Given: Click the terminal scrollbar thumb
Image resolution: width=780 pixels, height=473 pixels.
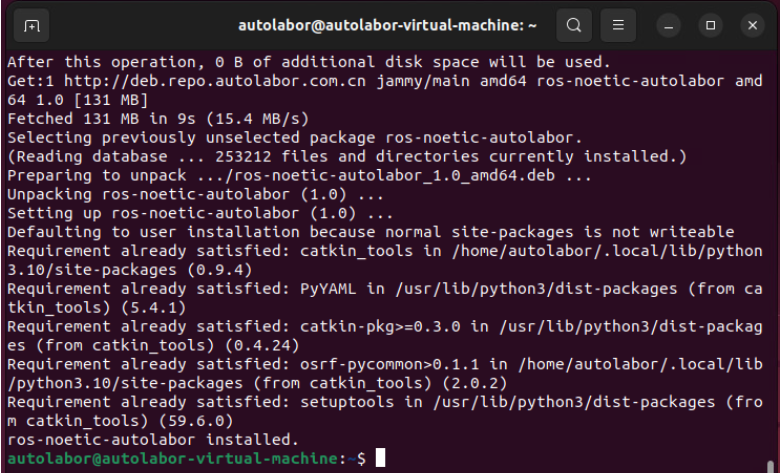Looking at the screenshot, I should coord(771,466).
